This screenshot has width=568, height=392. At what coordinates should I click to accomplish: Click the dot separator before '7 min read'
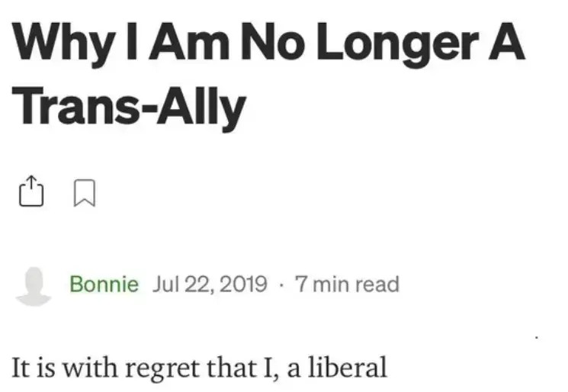click(x=281, y=286)
